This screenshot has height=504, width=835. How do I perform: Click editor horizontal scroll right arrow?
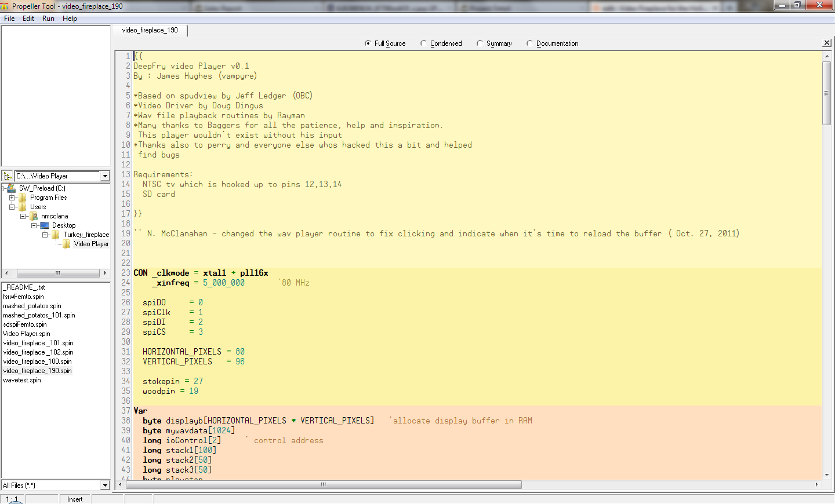pyautogui.click(x=816, y=484)
